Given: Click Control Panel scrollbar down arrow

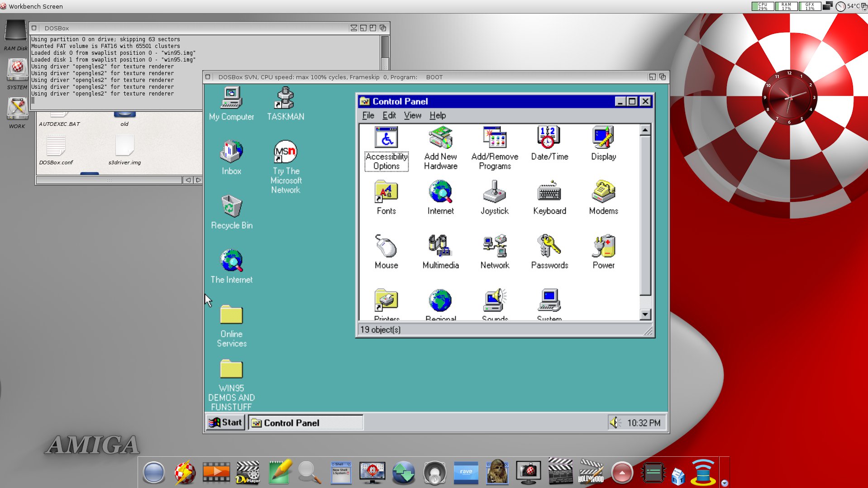Looking at the screenshot, I should click(x=645, y=314).
